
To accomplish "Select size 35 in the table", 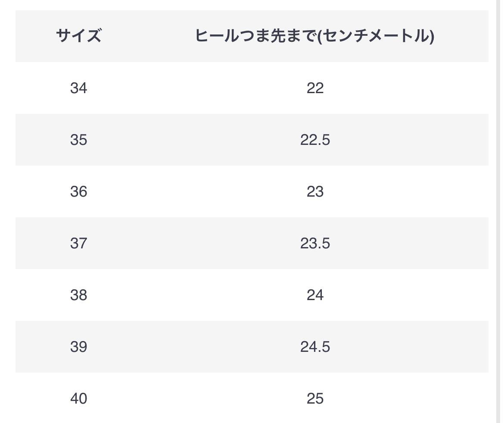I will [78, 140].
